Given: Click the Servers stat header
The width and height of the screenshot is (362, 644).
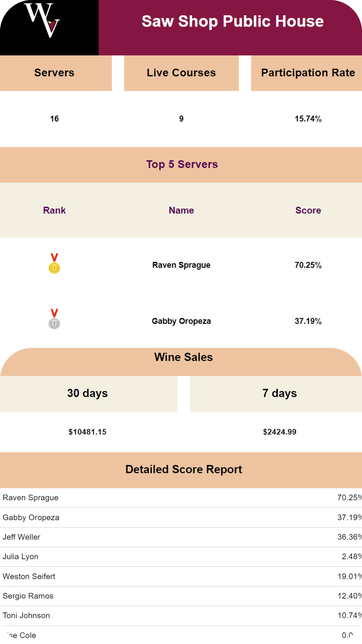Looking at the screenshot, I should point(54,73).
